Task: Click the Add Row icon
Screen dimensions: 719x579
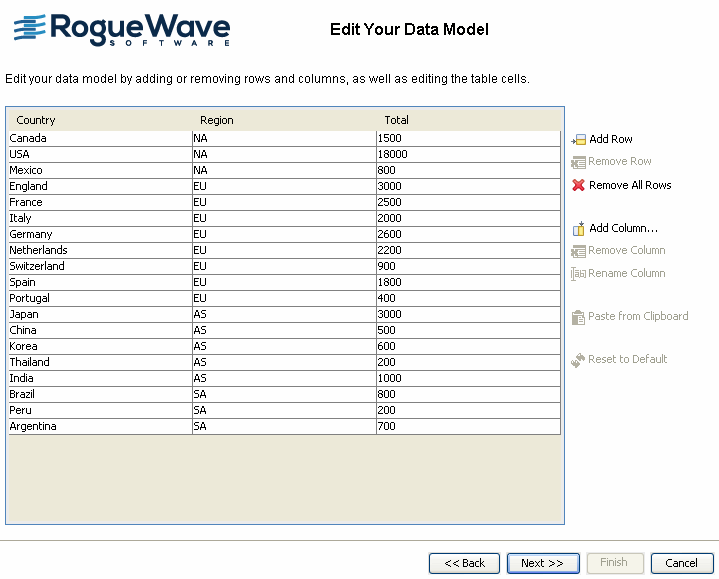Action: (578, 140)
